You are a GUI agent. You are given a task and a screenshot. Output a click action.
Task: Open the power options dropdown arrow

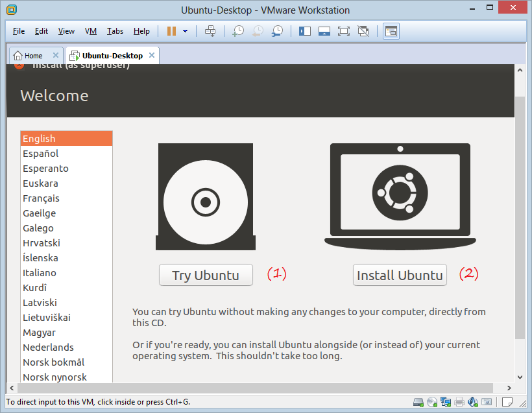(186, 31)
